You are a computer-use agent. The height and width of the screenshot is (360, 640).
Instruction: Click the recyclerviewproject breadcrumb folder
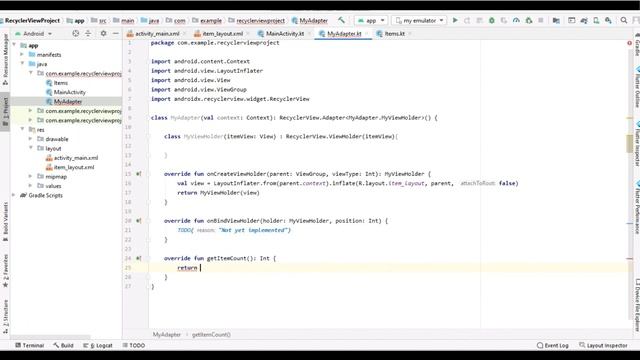tap(256, 20)
